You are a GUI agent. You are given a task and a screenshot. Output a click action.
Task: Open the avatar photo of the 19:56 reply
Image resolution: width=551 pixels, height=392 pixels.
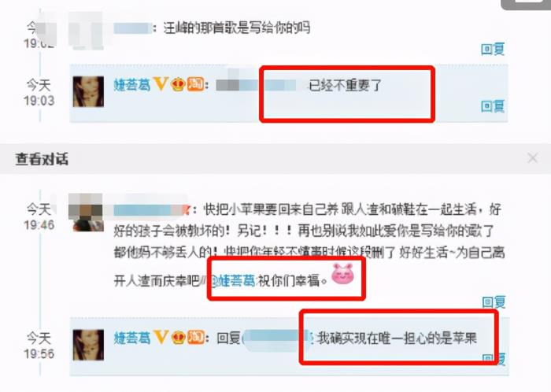(88, 345)
